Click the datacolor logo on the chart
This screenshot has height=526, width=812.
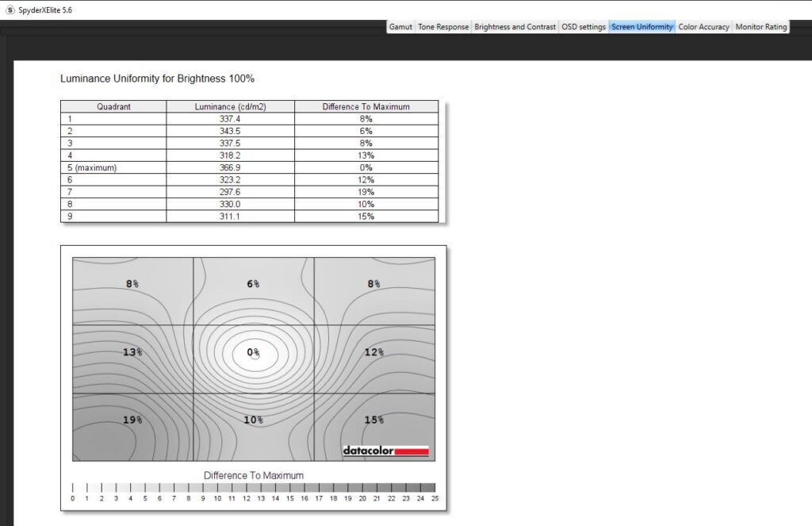(385, 451)
